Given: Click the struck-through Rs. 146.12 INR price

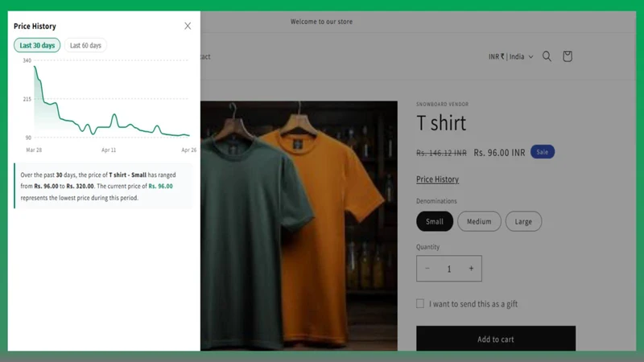Looking at the screenshot, I should pyautogui.click(x=441, y=153).
